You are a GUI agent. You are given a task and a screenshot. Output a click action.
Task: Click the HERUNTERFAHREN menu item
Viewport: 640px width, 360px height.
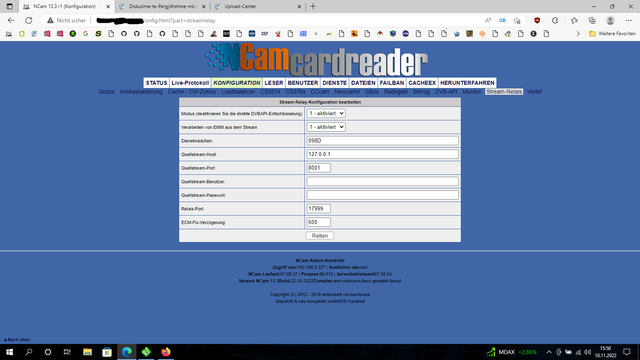[467, 83]
